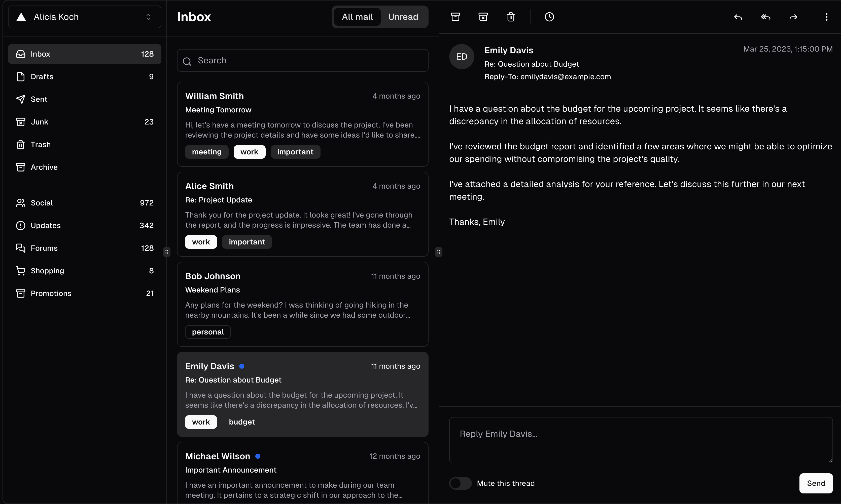This screenshot has width=841, height=504.
Task: Click the forward icon in email viewer
Action: [794, 16]
